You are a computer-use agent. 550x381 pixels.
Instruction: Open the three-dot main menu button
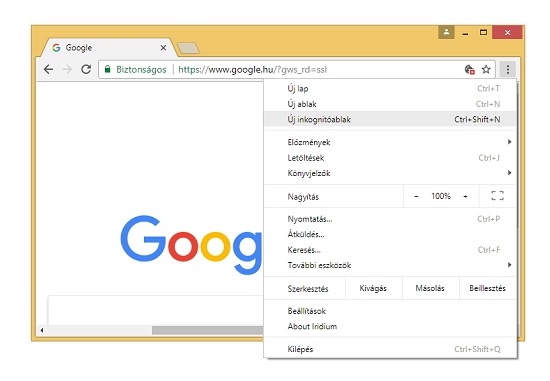(507, 69)
